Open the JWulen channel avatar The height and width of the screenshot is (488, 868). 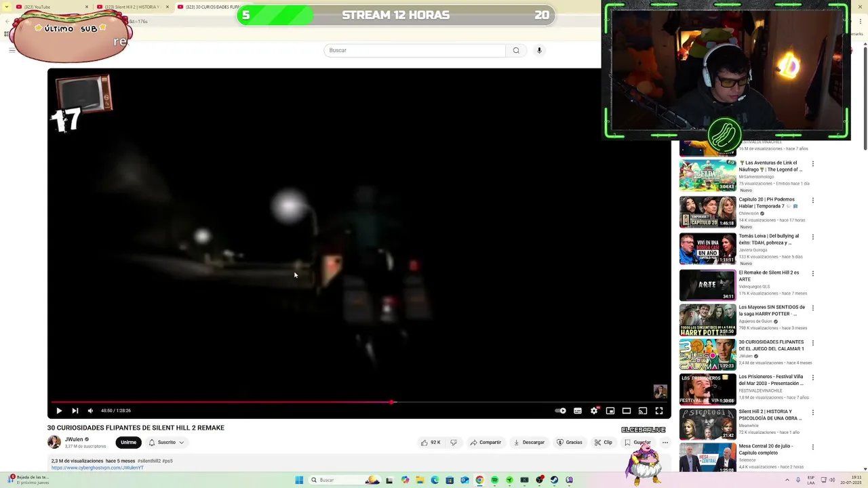pos(54,443)
